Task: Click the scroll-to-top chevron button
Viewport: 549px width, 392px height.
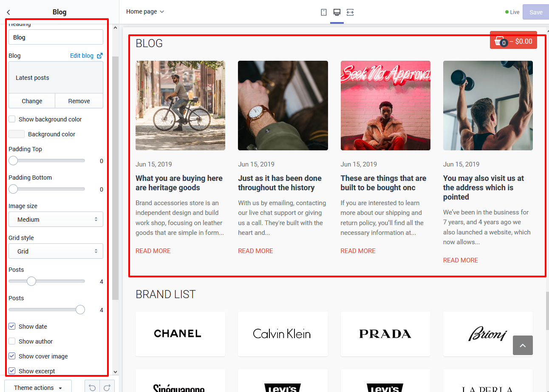Action: tap(523, 345)
